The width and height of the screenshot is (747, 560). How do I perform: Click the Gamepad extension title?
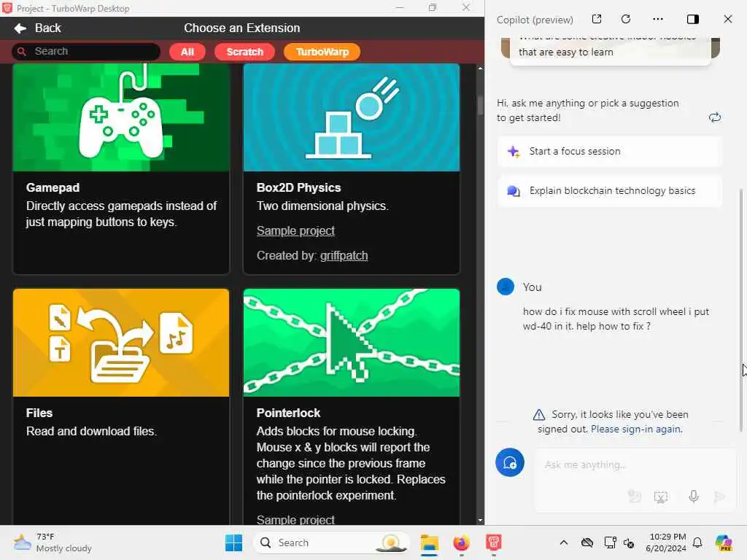pos(53,187)
